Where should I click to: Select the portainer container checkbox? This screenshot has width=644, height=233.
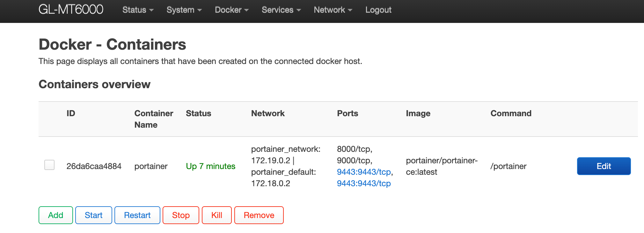[49, 165]
